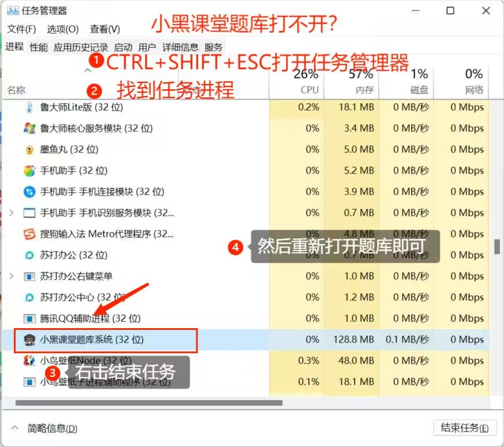Select the 苏打办公 (32 位) row
The image size is (504, 447).
(x=246, y=255)
